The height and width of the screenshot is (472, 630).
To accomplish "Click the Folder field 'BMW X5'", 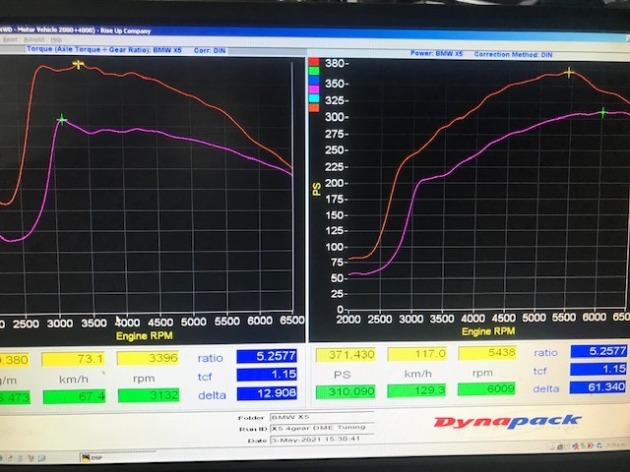I will click(322, 417).
